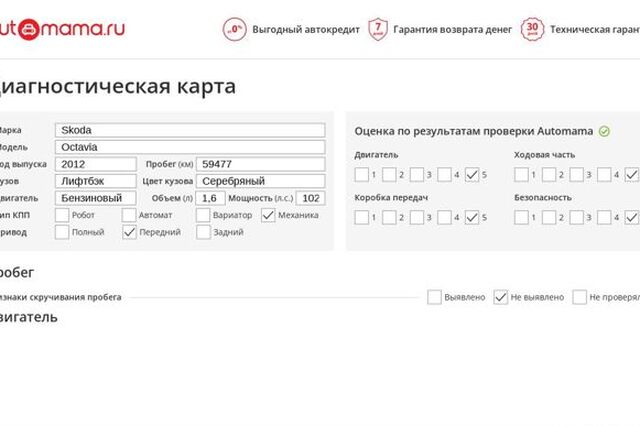
Task: Click the Пробег section heading
Action: (17, 273)
